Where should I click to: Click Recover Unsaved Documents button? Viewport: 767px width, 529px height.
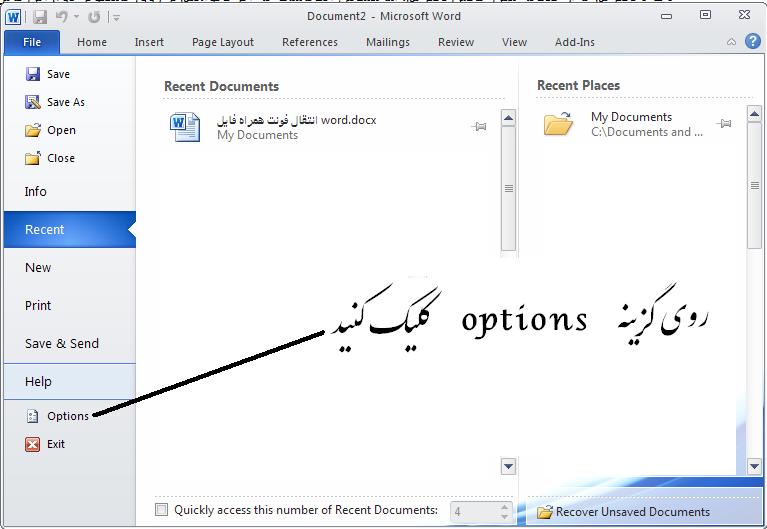pos(623,511)
